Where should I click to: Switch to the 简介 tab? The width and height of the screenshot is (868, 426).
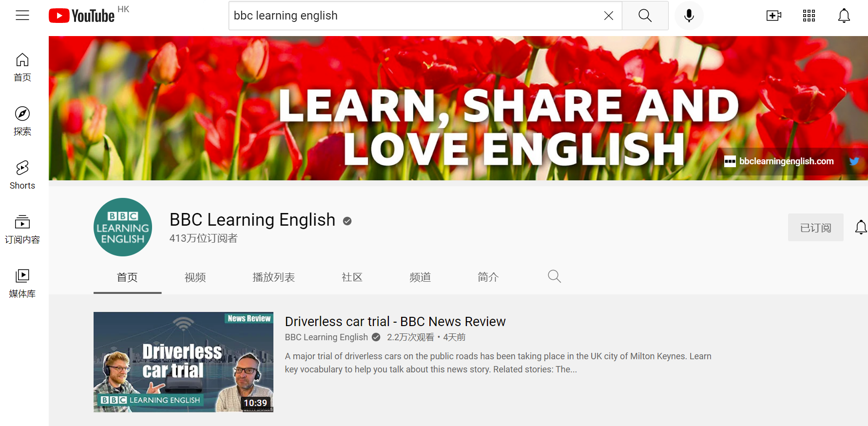tap(488, 277)
